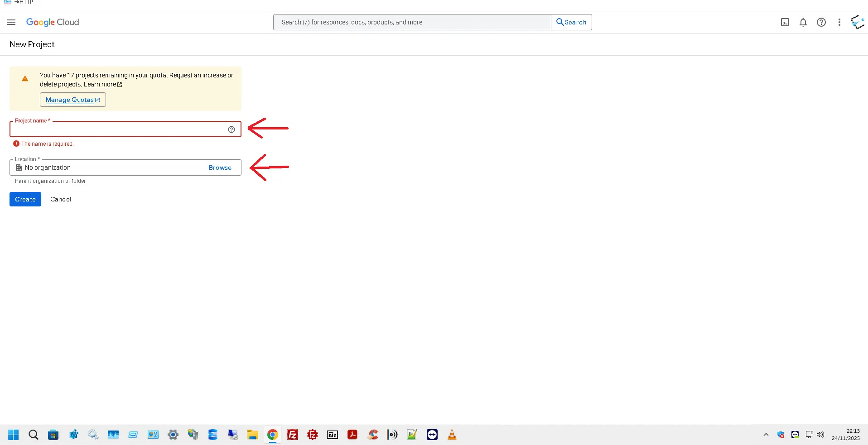Cancel the new project creation
The height and width of the screenshot is (445, 868).
coord(61,199)
